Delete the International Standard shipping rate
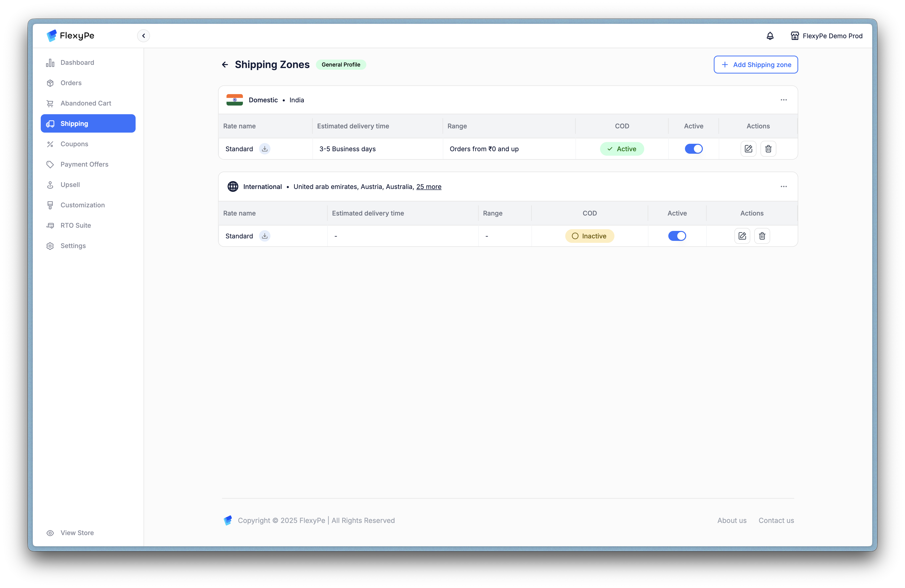This screenshot has height=588, width=905. pos(762,236)
